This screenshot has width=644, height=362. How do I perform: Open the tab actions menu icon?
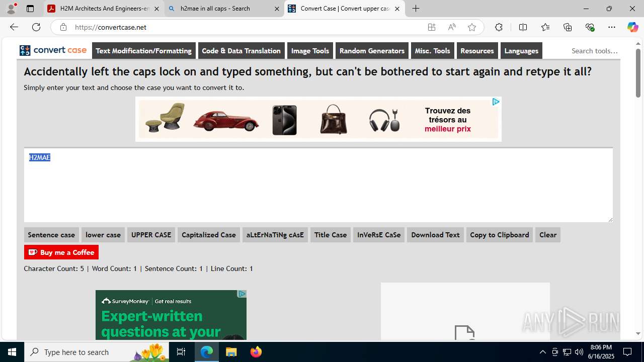click(30, 9)
